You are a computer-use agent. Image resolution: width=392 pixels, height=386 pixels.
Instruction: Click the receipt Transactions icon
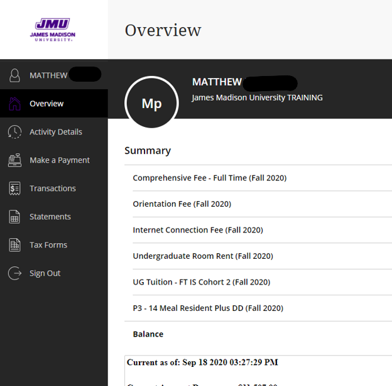tap(15, 188)
